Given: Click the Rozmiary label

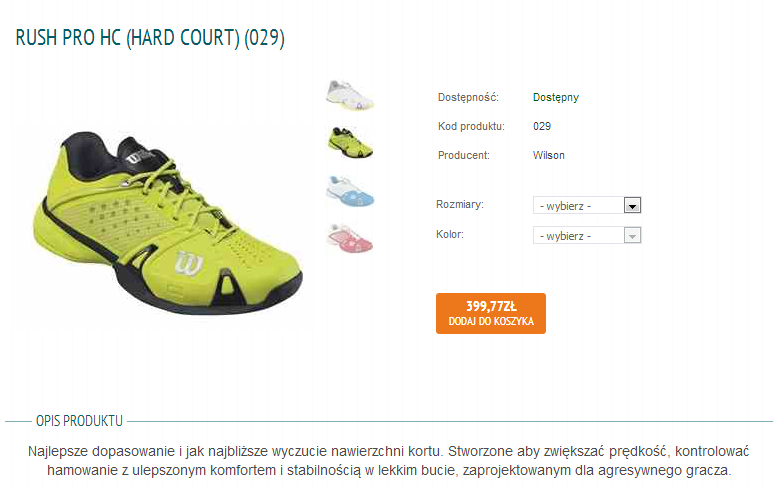Looking at the screenshot, I should click(460, 204).
